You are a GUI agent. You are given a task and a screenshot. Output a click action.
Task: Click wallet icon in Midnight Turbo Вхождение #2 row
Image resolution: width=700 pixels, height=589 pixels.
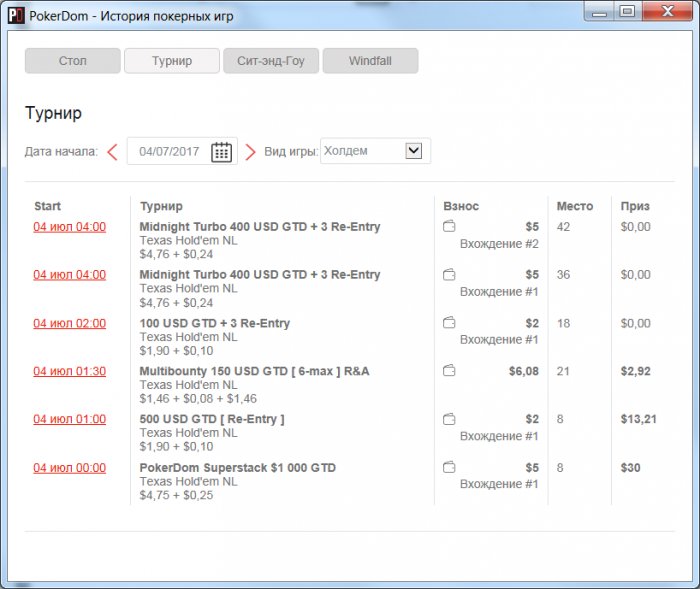tap(449, 226)
